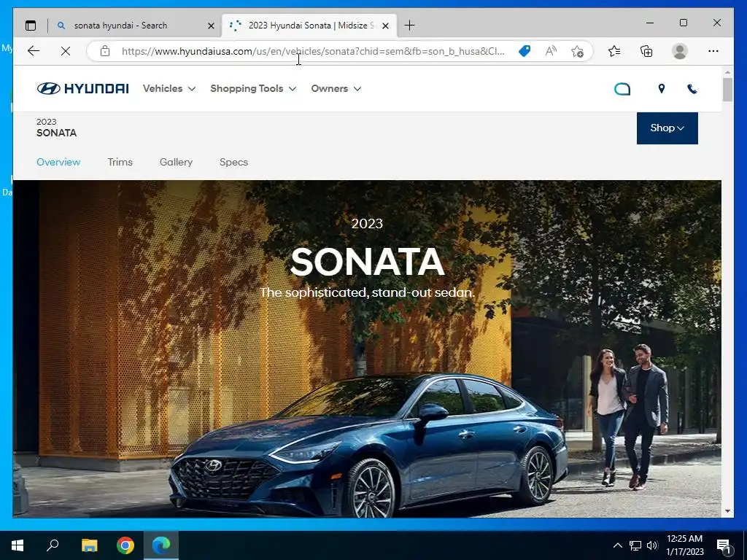Click the scrollbar down arrow
Image resolution: width=747 pixels, height=560 pixels.
click(x=727, y=511)
